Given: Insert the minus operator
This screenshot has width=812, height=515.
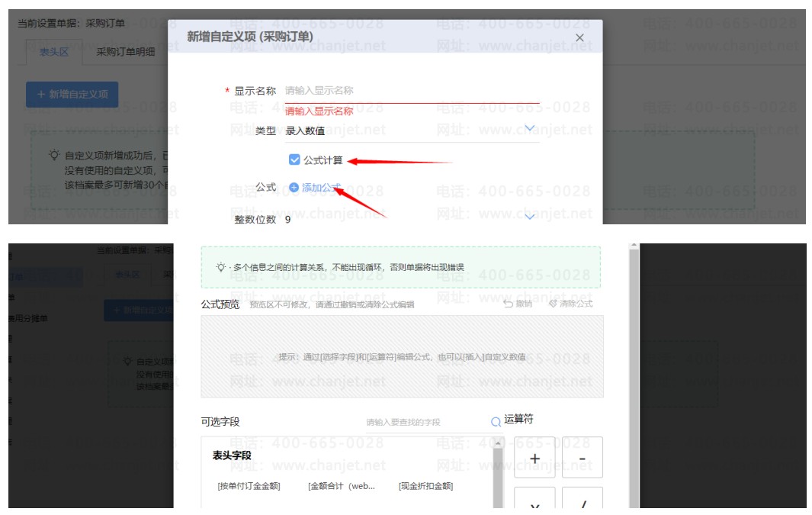Looking at the screenshot, I should tap(582, 458).
